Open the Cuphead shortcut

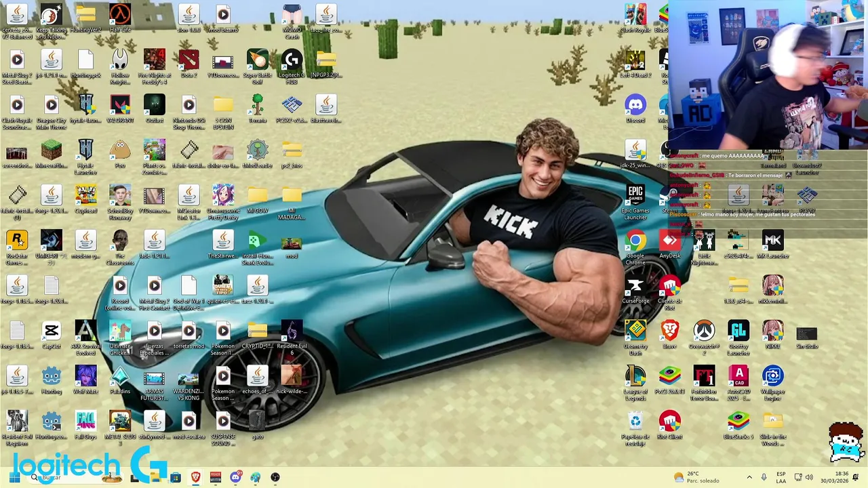(85, 195)
